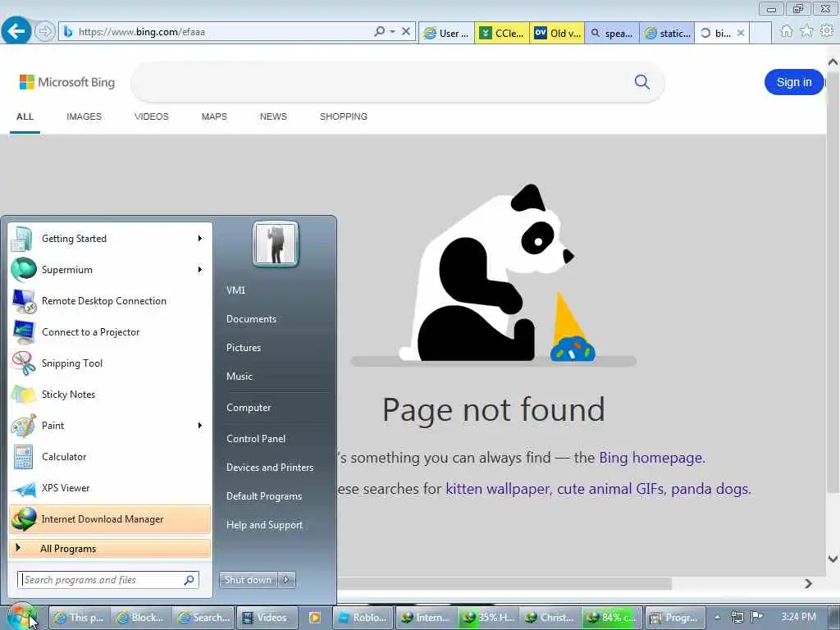Open Computer from Start menu
The width and height of the screenshot is (840, 630).
click(249, 408)
